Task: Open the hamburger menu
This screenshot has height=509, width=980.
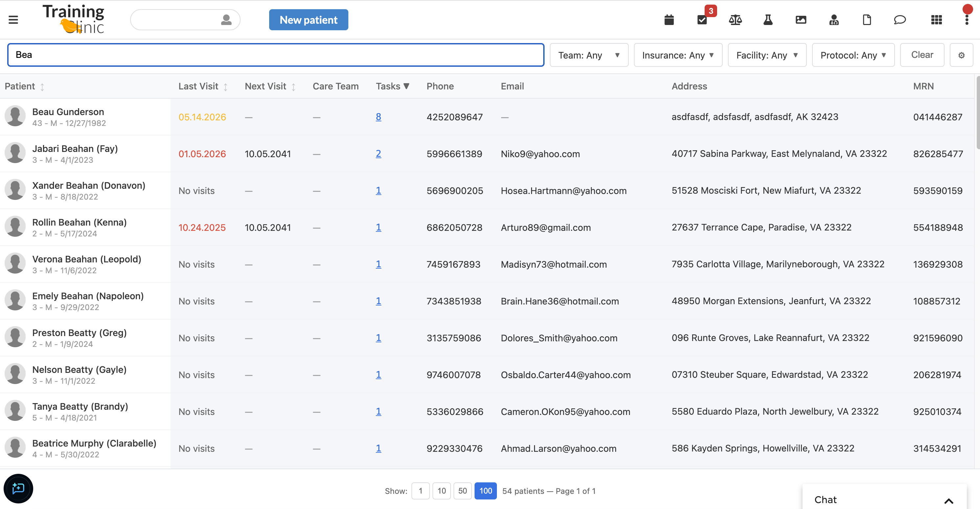Action: coord(13,19)
